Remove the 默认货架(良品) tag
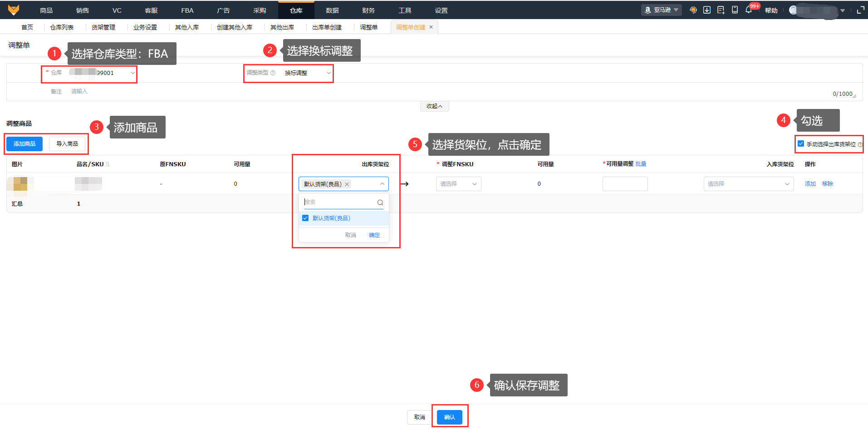 click(347, 184)
